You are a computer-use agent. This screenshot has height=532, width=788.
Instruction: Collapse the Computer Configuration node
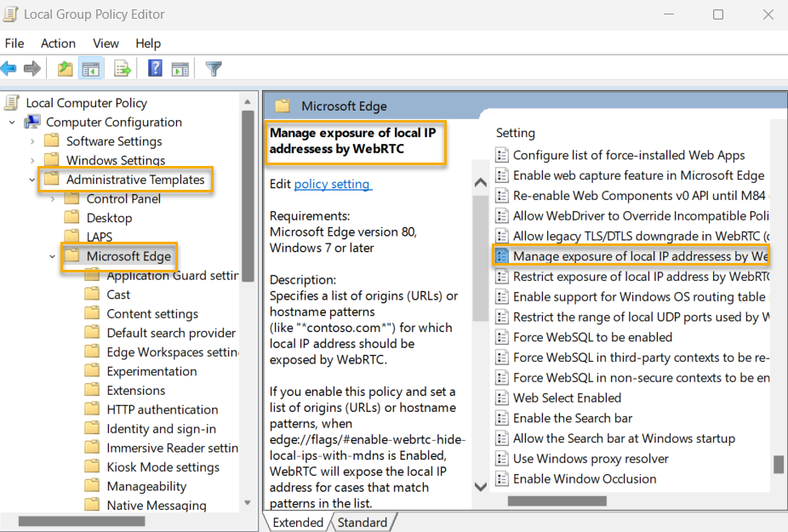pos(12,123)
